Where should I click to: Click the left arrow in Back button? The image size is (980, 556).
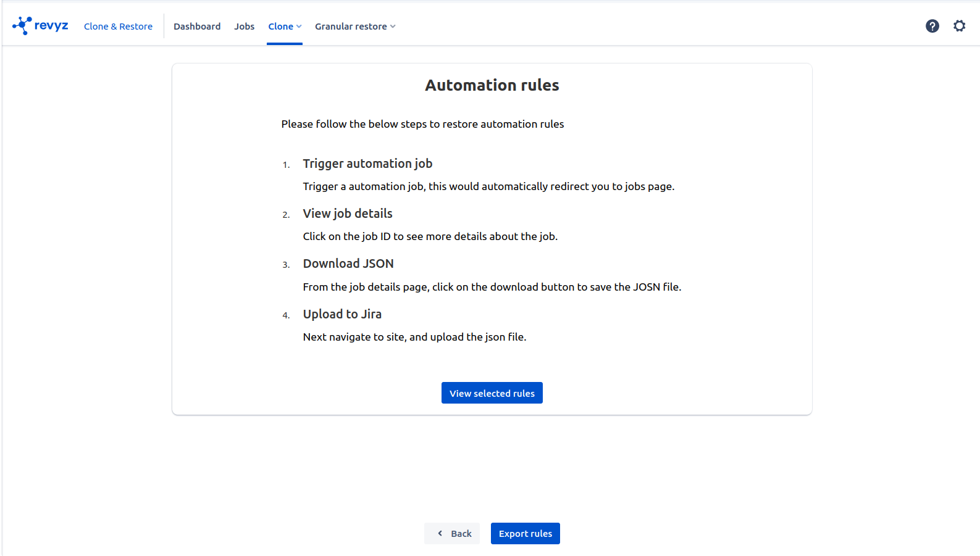pos(440,533)
